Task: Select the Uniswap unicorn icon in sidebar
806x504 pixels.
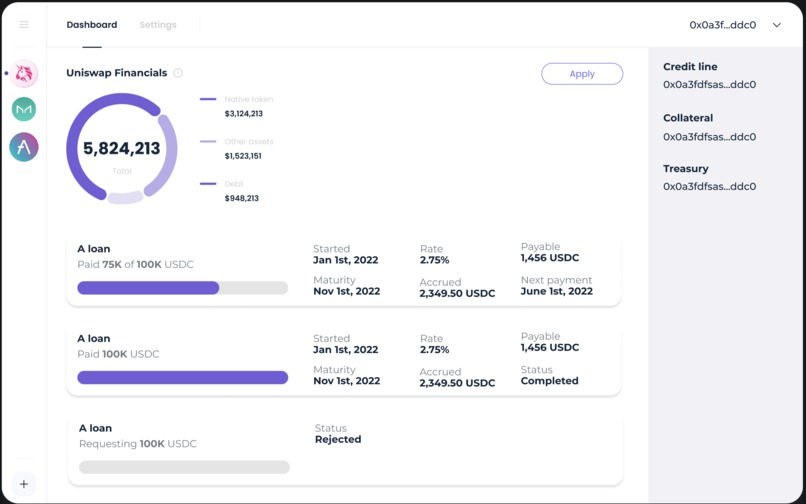Action: 24,74
